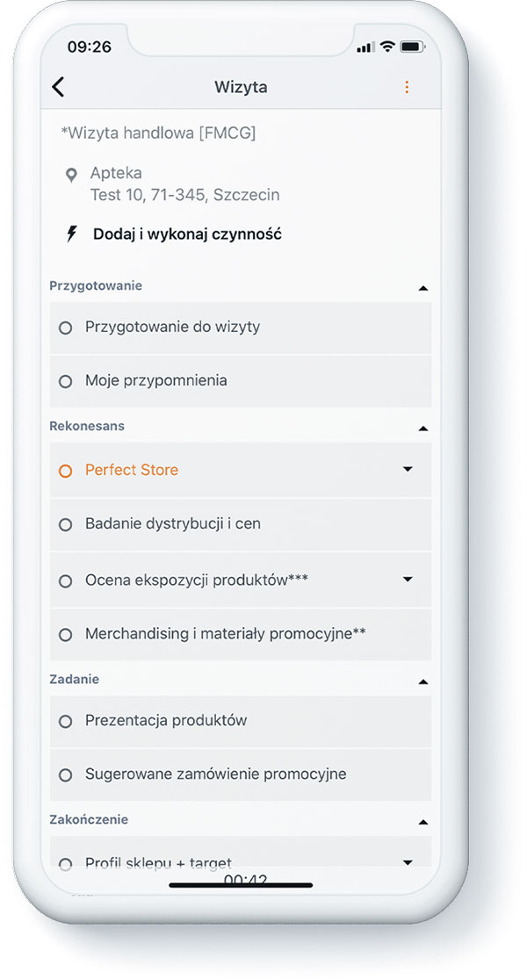527x980 pixels.
Task: Tap the cellular signal bars icon
Action: tap(365, 47)
